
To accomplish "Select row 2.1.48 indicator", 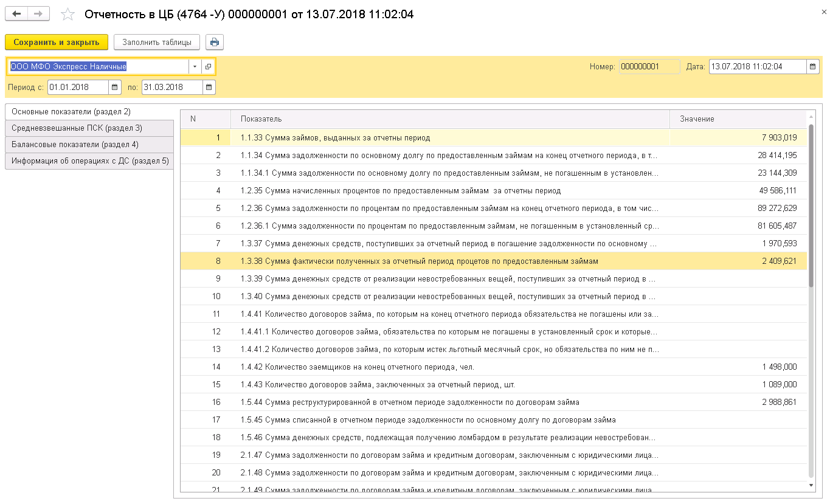I will click(x=494, y=473).
